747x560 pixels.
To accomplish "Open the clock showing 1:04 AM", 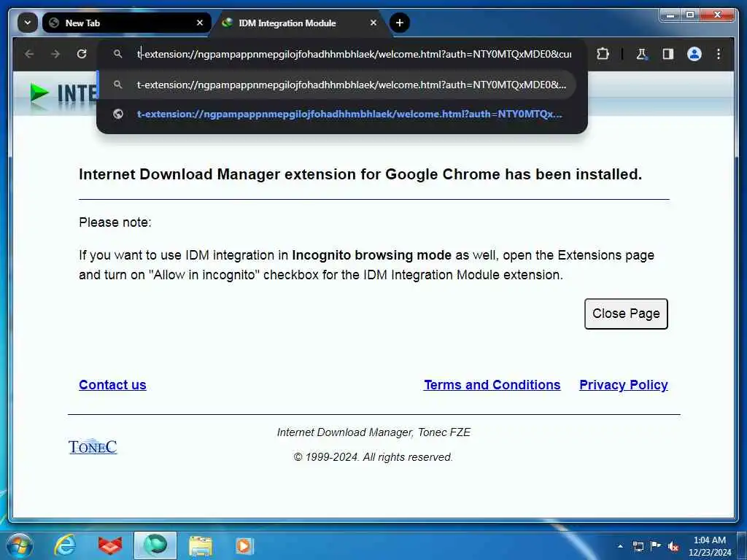I will click(x=710, y=546).
